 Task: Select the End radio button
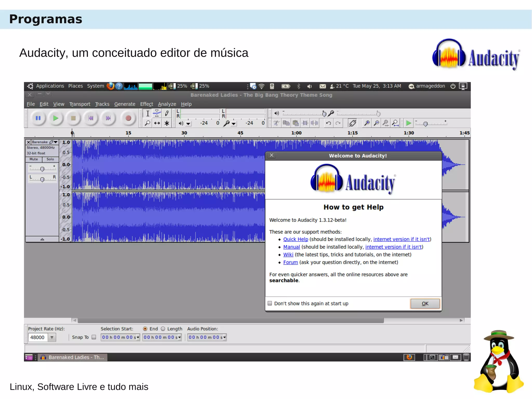145,329
